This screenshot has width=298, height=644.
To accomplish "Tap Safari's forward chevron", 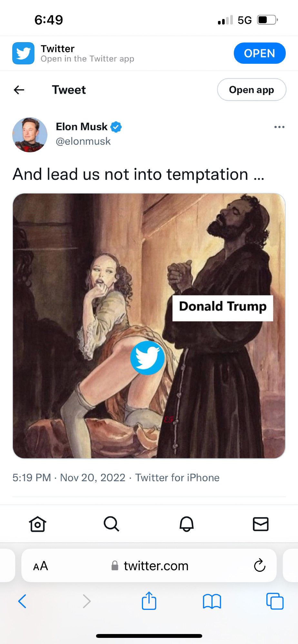I will tap(87, 601).
